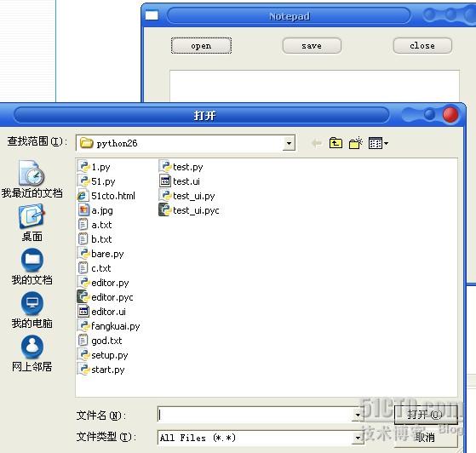Click the open button in Notepad
Screen dimensions: 476x453
tap(201, 45)
